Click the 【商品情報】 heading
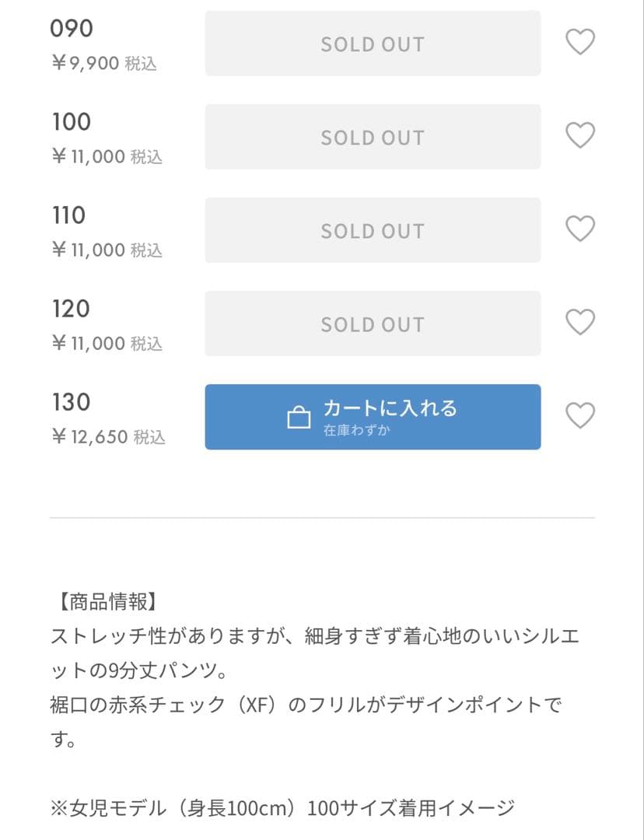Image resolution: width=644 pixels, height=840 pixels. tap(107, 602)
